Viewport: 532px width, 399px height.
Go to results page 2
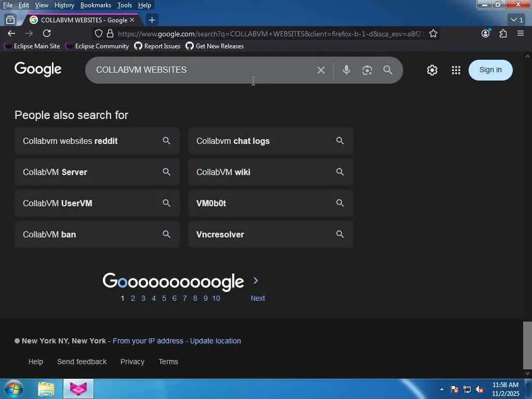point(133,298)
